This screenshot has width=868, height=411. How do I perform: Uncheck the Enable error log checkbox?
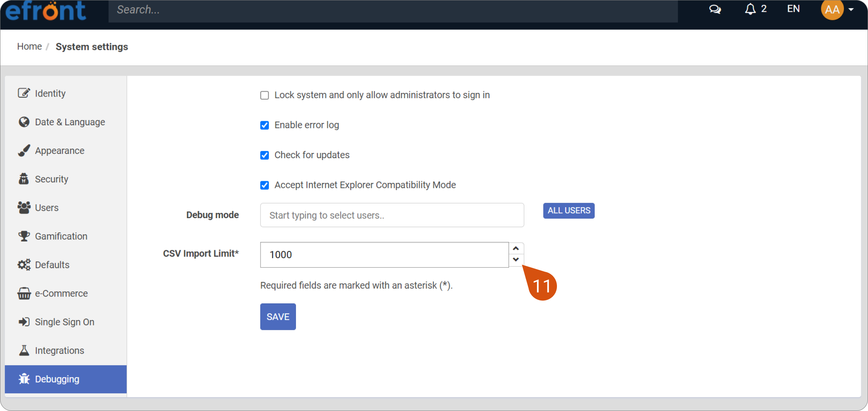[x=265, y=125]
